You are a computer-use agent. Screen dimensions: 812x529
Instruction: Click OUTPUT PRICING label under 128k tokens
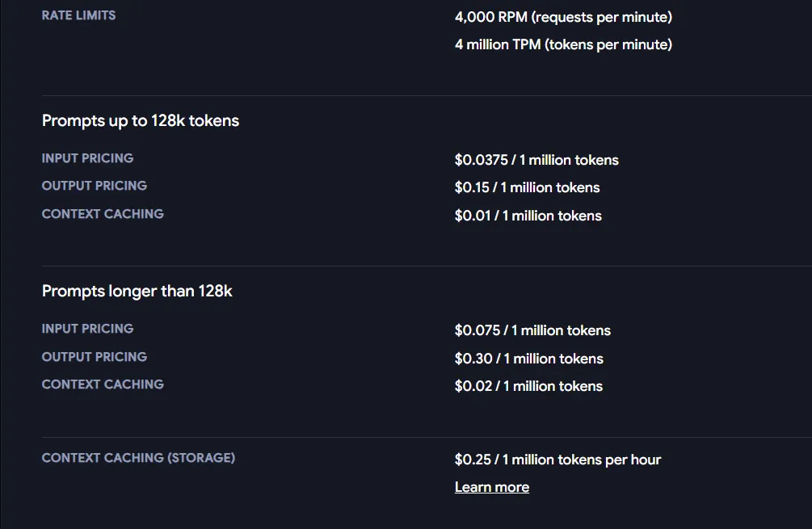pos(95,186)
